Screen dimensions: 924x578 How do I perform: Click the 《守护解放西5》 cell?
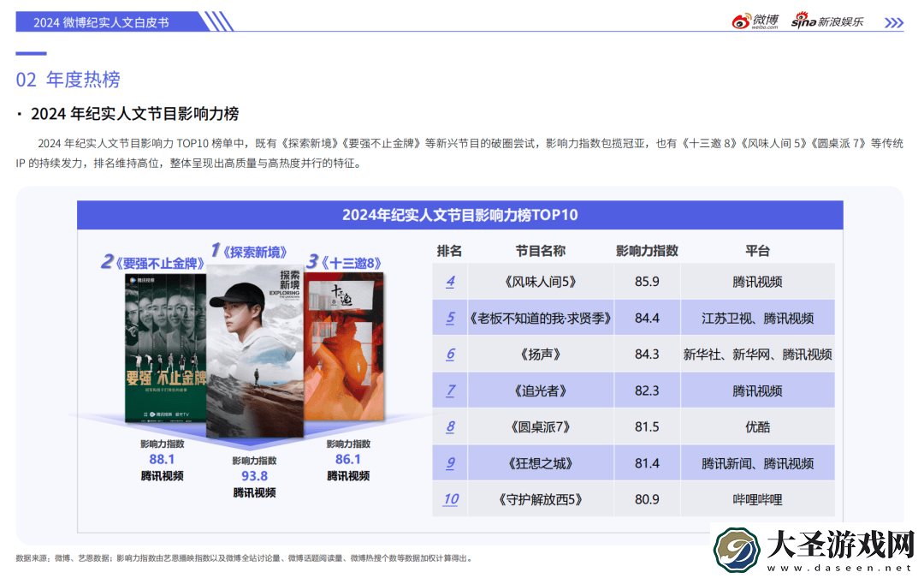pos(541,499)
